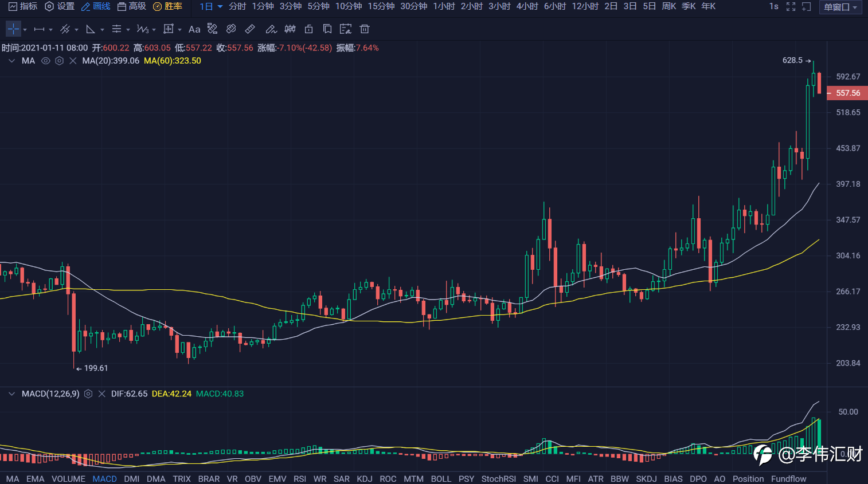Viewport: 868px width, 484px height.
Task: Open MACD(12,26,9) settings gear
Action: click(x=88, y=394)
